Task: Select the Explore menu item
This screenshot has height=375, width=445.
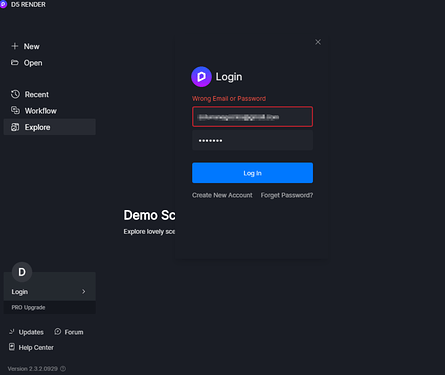Action: pyautogui.click(x=50, y=127)
